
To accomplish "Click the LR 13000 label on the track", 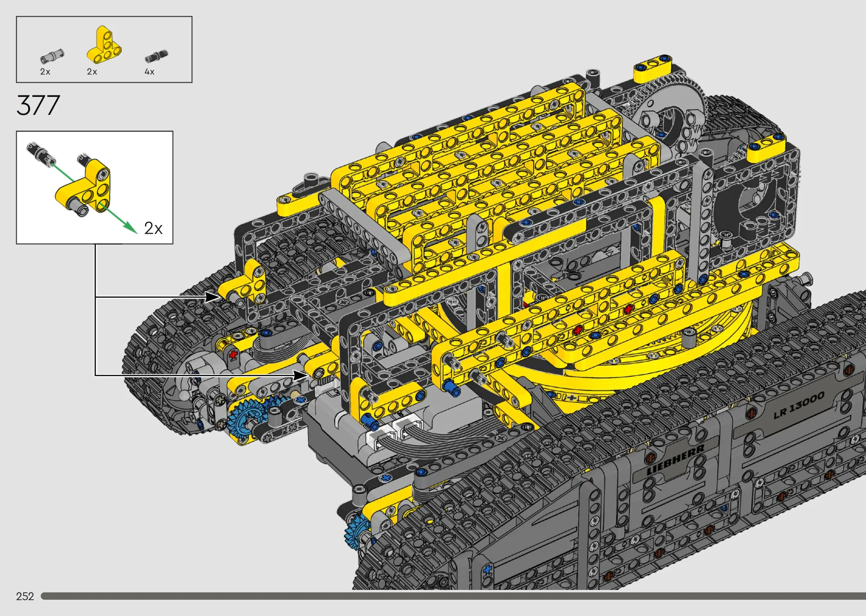I will click(x=799, y=405).
